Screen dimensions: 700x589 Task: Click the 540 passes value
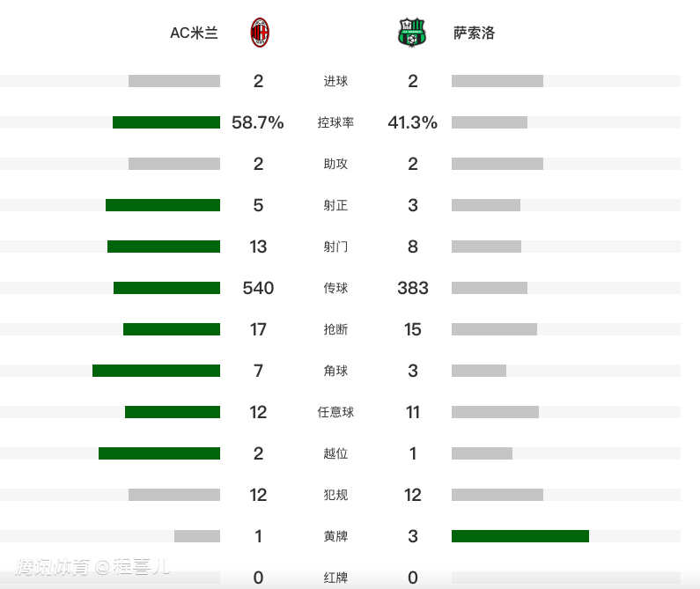[x=258, y=288]
